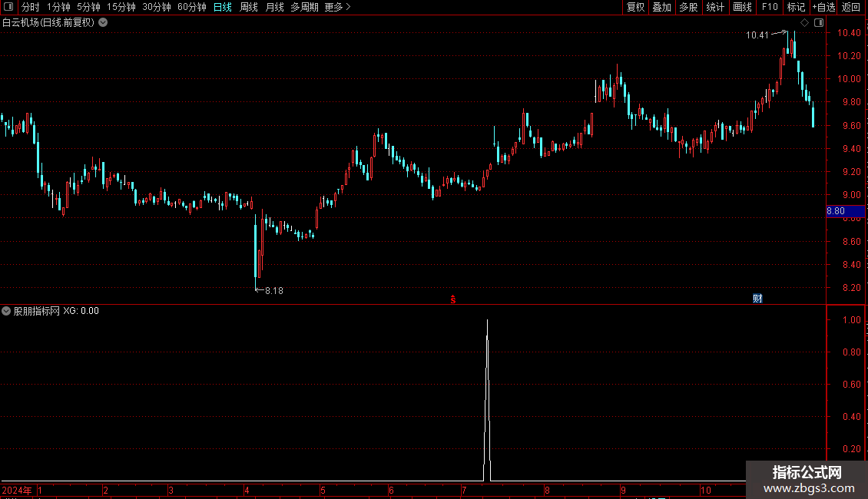The width and height of the screenshot is (868, 499).
Task: Click the red S marker on chart
Action: 453,299
